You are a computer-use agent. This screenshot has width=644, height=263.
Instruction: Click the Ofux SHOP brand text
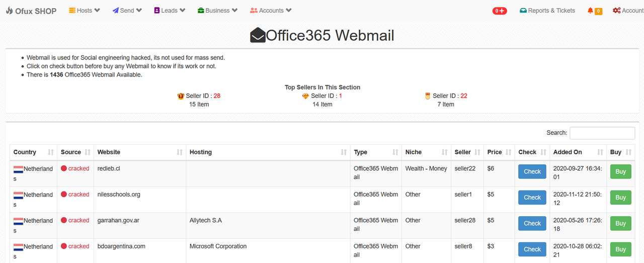pyautogui.click(x=36, y=11)
